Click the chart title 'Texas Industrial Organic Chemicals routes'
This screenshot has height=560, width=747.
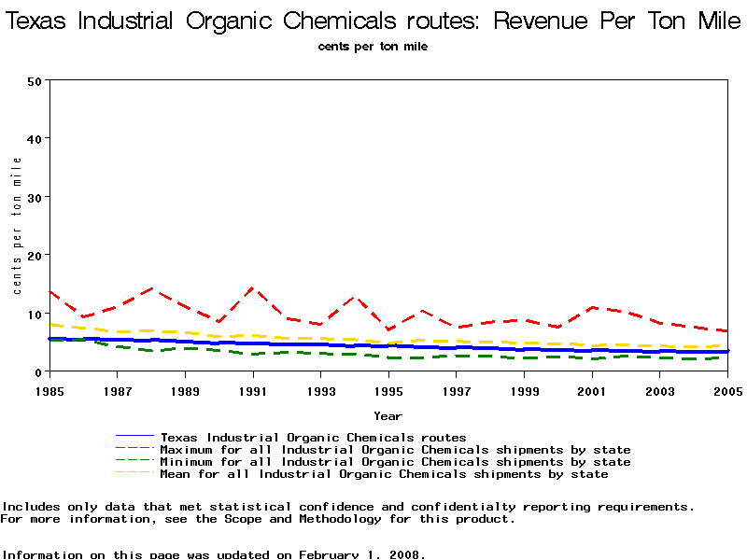point(373,21)
